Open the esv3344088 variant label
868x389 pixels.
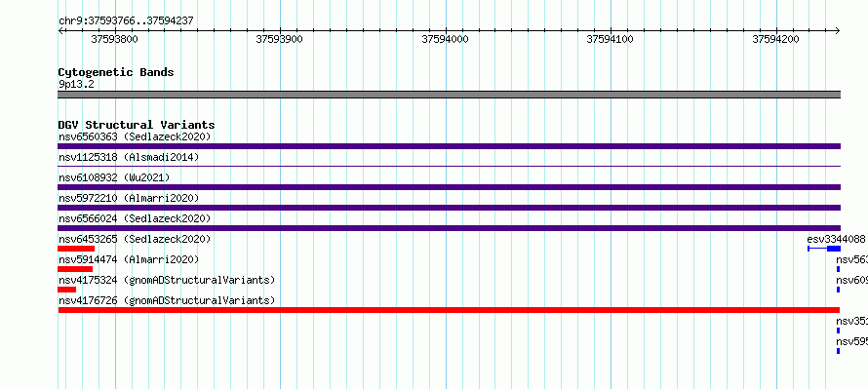point(836,239)
